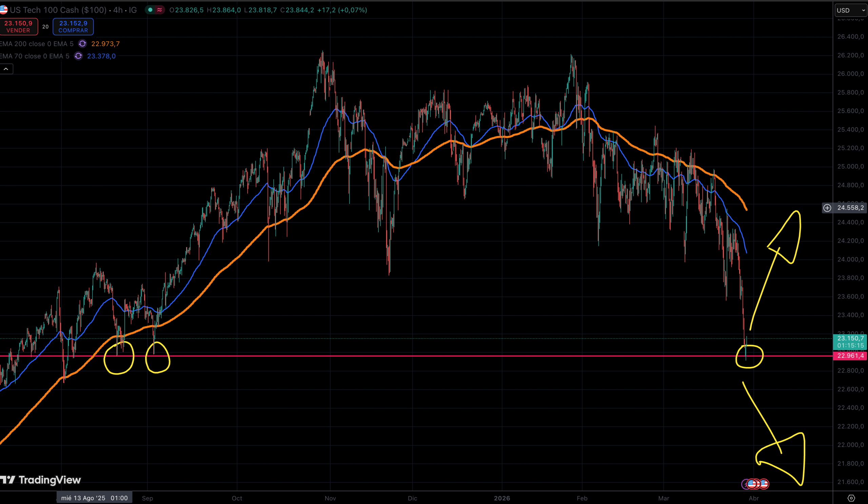Click the Feb label on the time axis

tap(582, 498)
